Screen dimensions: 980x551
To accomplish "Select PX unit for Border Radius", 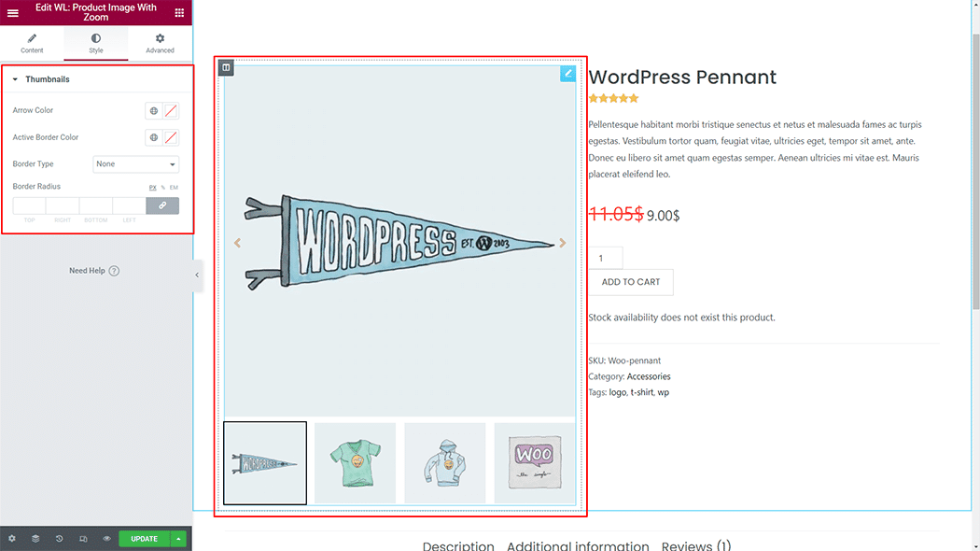I will pos(152,187).
